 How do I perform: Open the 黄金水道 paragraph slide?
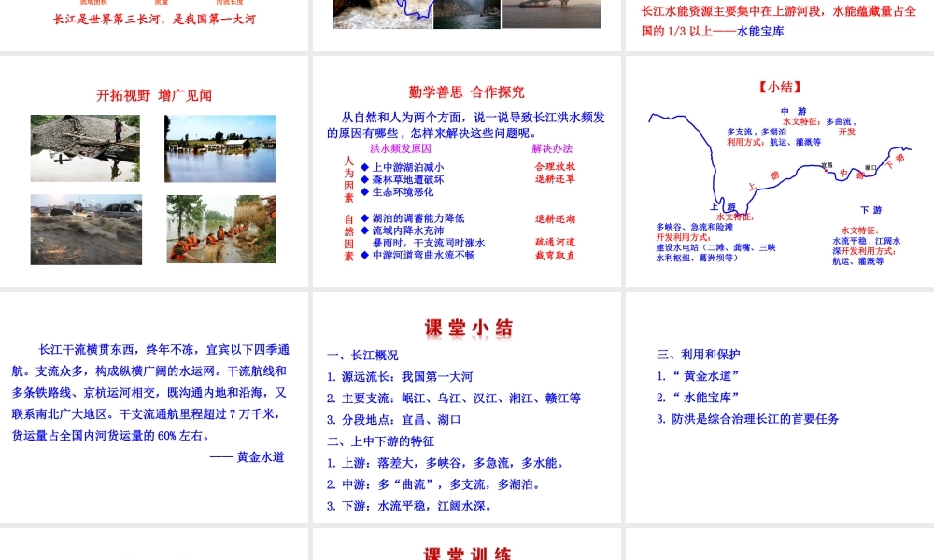[x=154, y=407]
